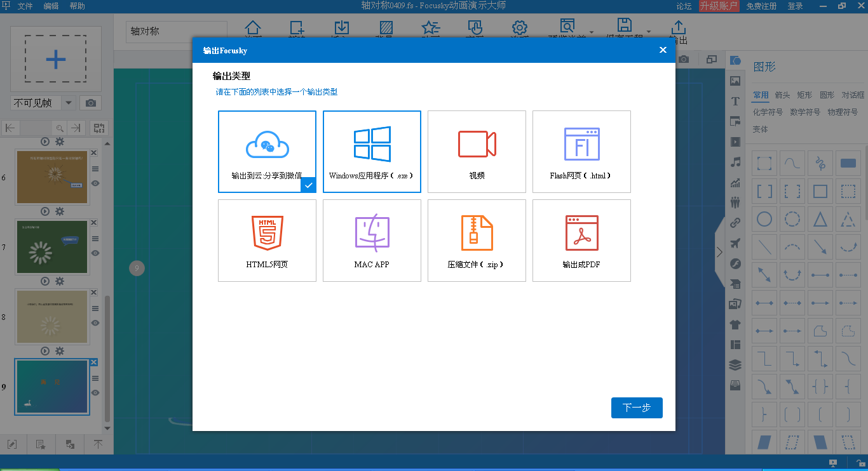Choose HTML5 webpage output type
Screen dimensions: 868x471
[x=267, y=241]
